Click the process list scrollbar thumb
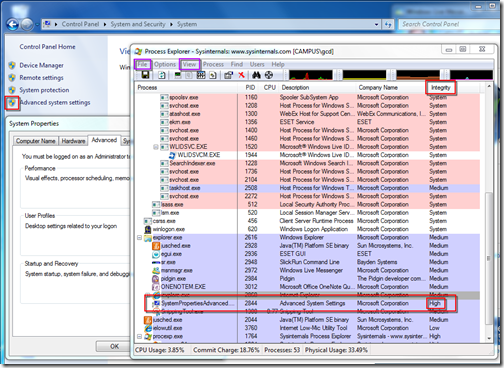This screenshot has width=504, height=368. click(488, 258)
